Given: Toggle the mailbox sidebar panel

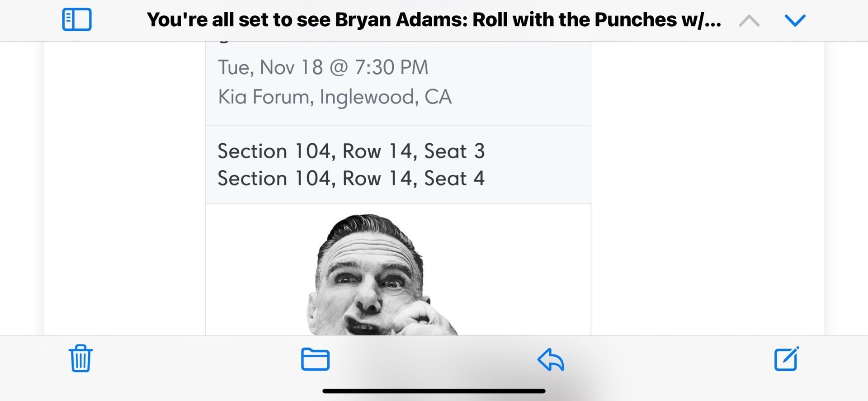Looking at the screenshot, I should [77, 20].
